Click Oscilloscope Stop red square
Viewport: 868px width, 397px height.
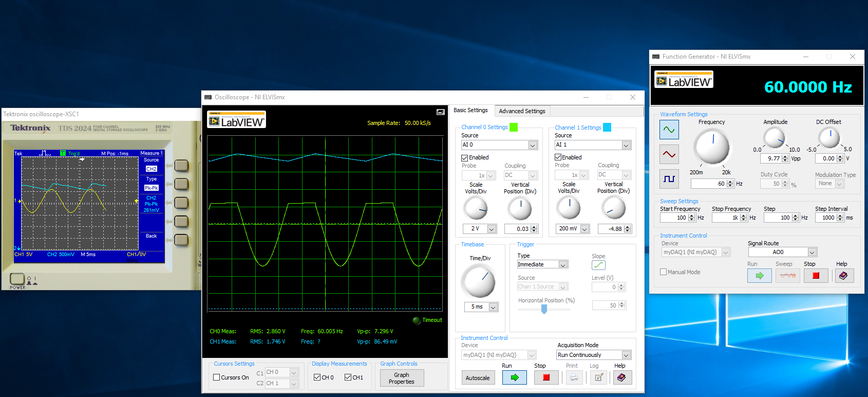click(x=546, y=377)
